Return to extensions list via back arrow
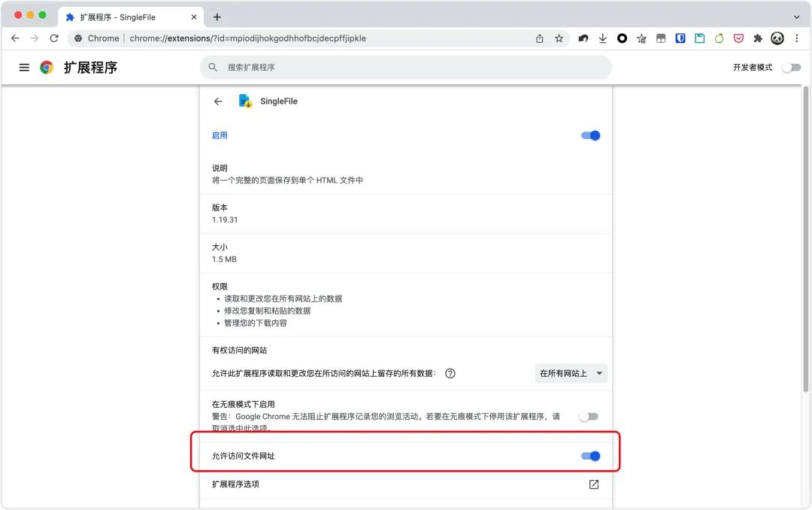Image resolution: width=812 pixels, height=510 pixels. tap(218, 102)
